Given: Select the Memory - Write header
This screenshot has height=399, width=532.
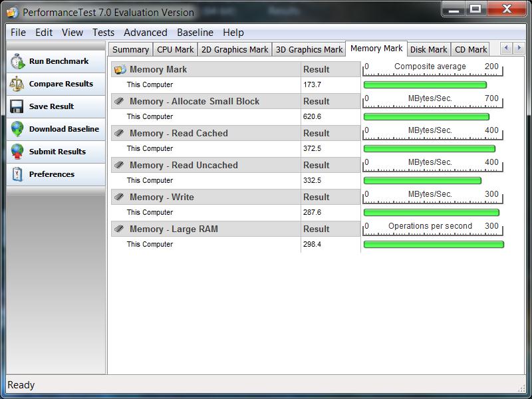Looking at the screenshot, I should 162,197.
